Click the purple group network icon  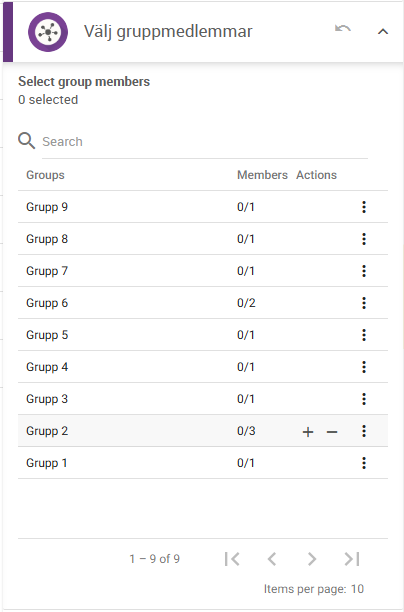[48, 32]
